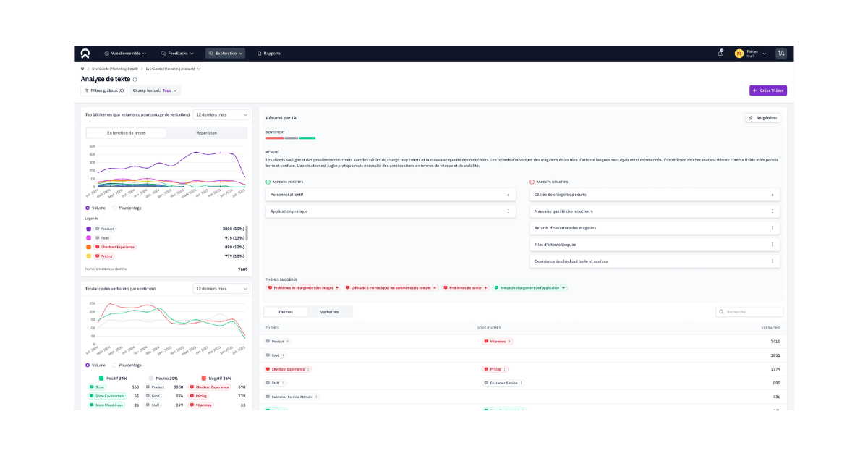The image size is (868, 456).
Task: Open the options dots on the Checkout Experience theme row
Action: (x=309, y=369)
